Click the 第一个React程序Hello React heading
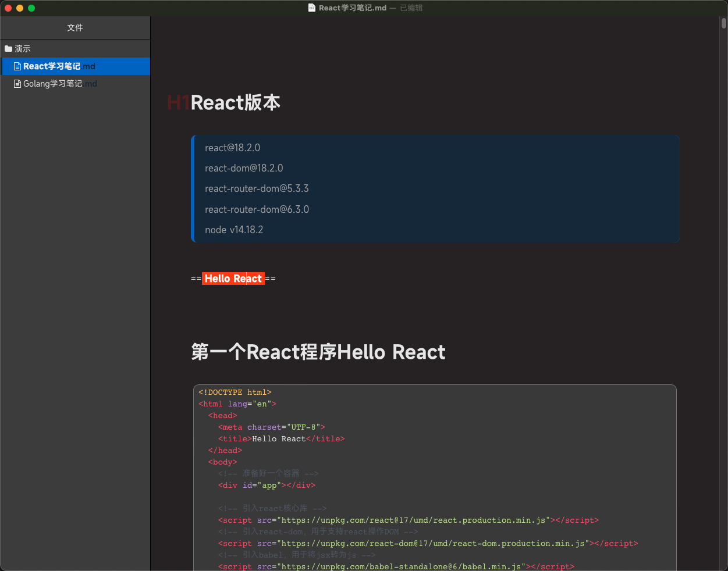This screenshot has width=728, height=571. (x=318, y=352)
